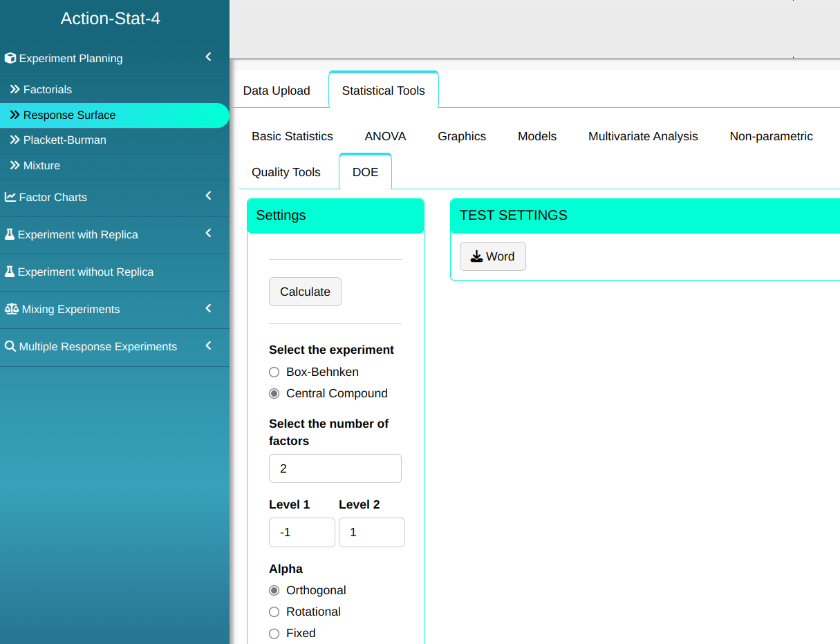Click the double-arrow icon beside Factorials
The width and height of the screenshot is (840, 644).
(x=15, y=89)
